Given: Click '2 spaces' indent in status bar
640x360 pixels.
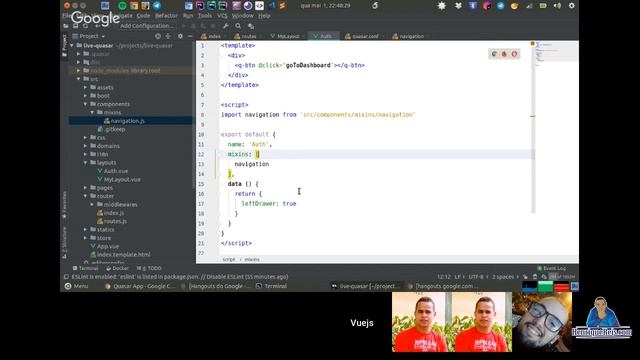Looking at the screenshot, I should [503, 277].
